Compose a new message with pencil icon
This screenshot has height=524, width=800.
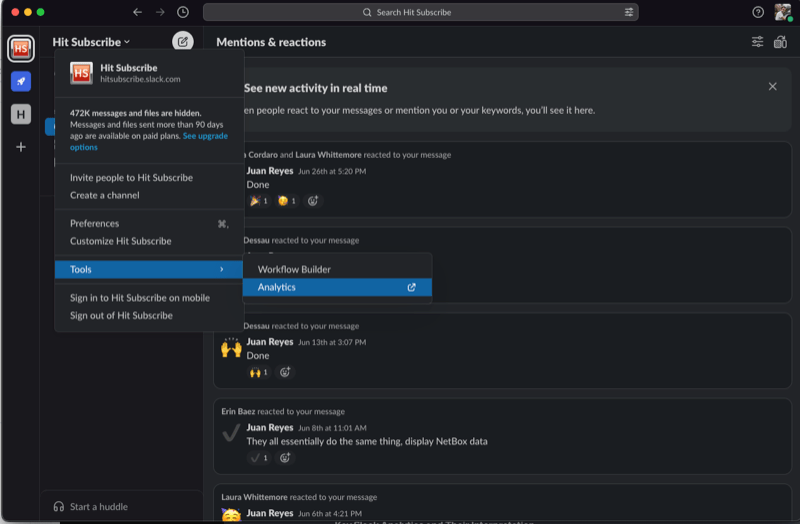[183, 41]
